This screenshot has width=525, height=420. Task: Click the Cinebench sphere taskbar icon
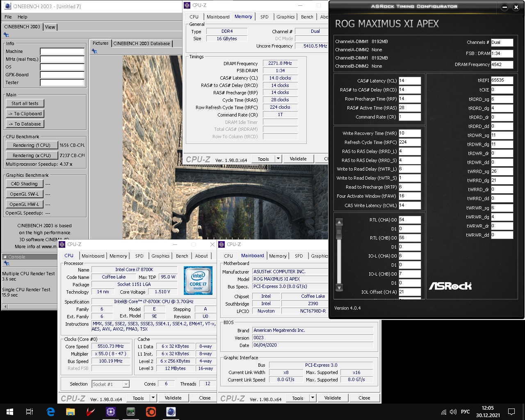(171, 412)
